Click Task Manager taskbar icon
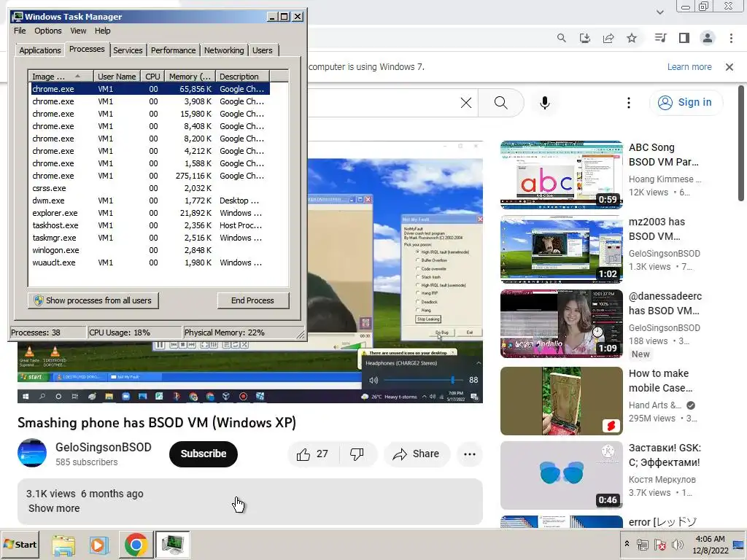Image resolution: width=747 pixels, height=560 pixels. [x=172, y=545]
